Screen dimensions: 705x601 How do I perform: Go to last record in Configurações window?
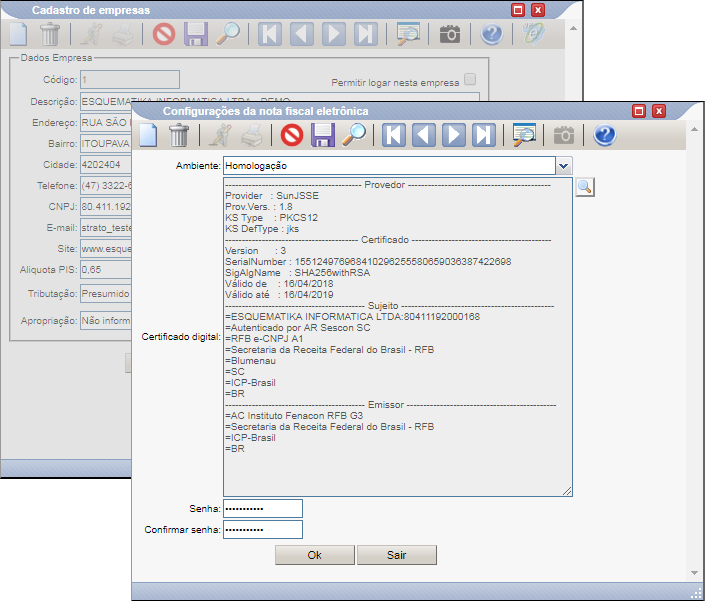coord(484,135)
